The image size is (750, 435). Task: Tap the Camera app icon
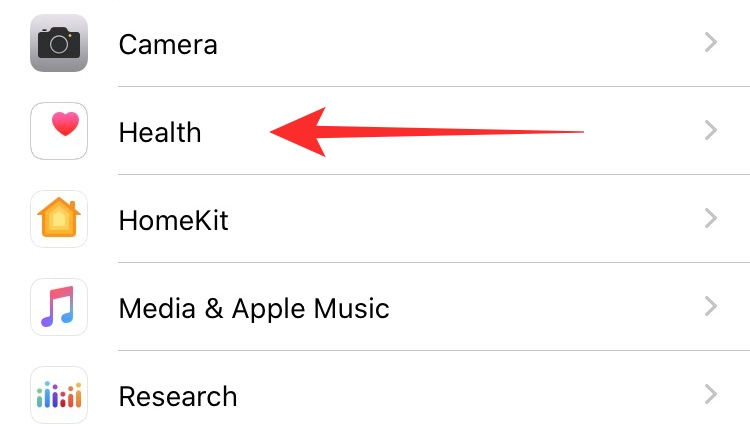59,43
